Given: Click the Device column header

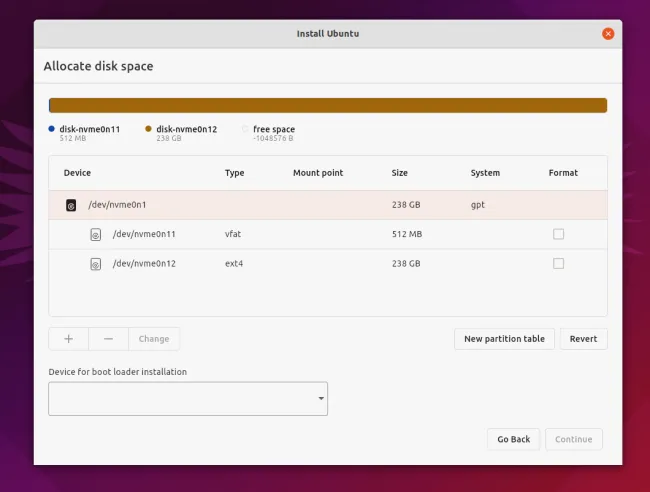Looking at the screenshot, I should pos(77,173).
